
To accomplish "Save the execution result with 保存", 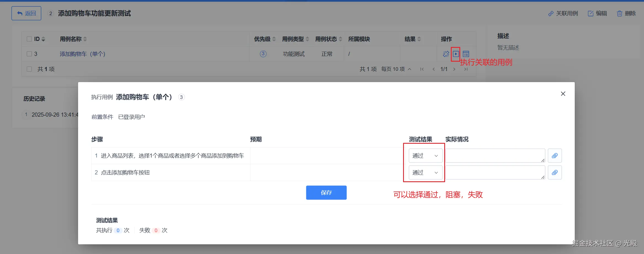I will point(326,193).
